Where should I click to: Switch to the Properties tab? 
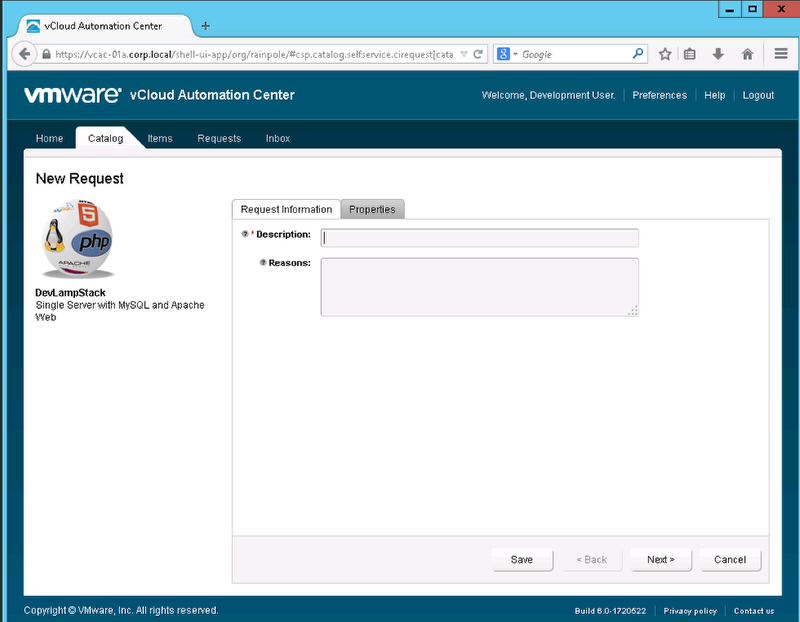(x=372, y=209)
